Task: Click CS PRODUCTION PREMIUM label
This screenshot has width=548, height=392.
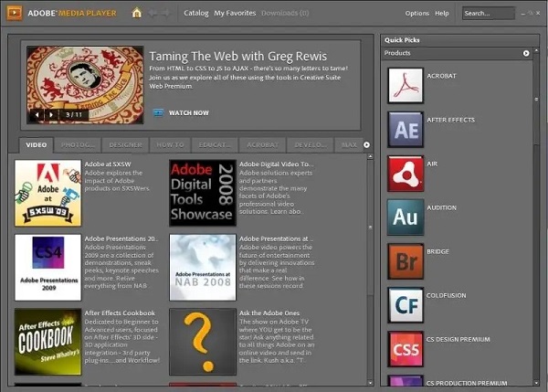Action: 467,383
